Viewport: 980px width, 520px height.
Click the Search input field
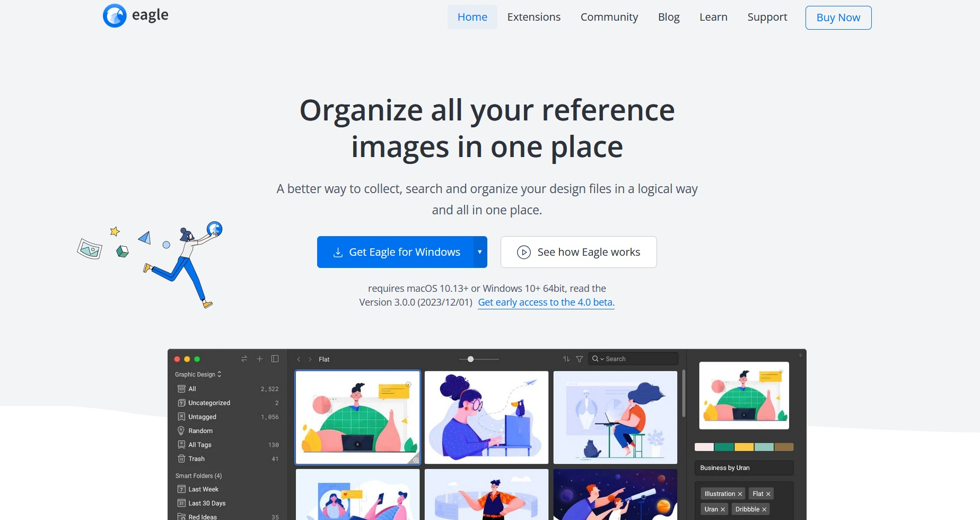tap(633, 359)
